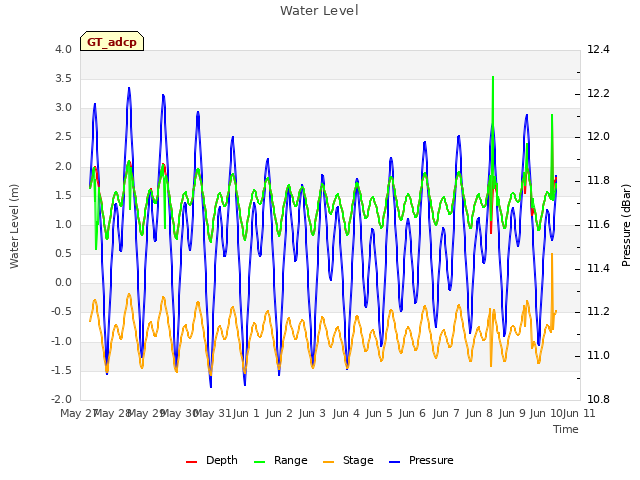Image resolution: width=640 pixels, height=480 pixels.
Task: Click the Water Level chart title
Action: (x=319, y=11)
